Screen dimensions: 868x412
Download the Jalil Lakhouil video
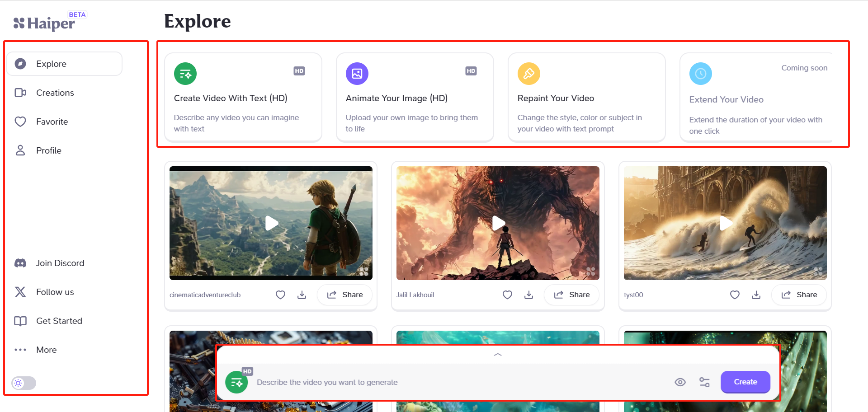pyautogui.click(x=528, y=295)
